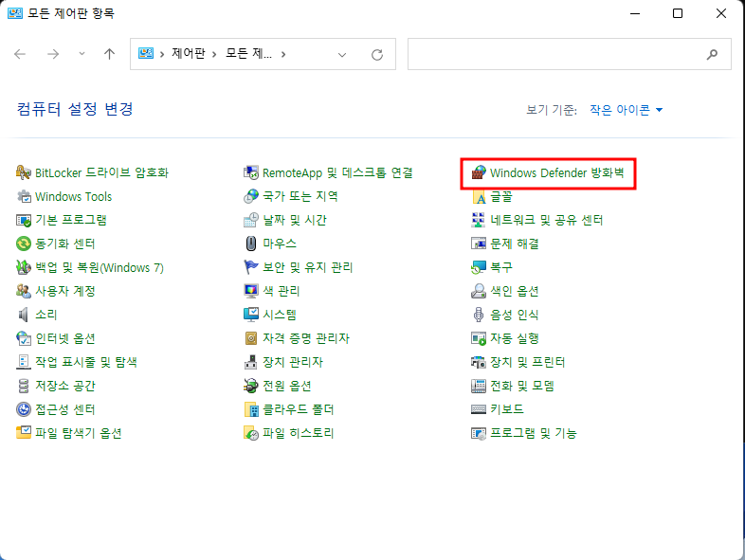Open the 작은 아이콘 view dropdown
The width and height of the screenshot is (745, 560).
click(x=627, y=110)
